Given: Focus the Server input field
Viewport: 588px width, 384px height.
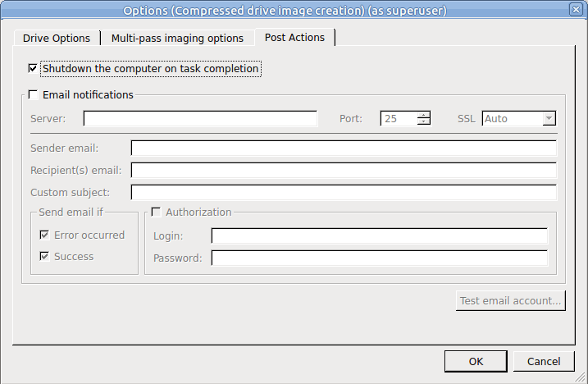Looking at the screenshot, I should tap(200, 119).
